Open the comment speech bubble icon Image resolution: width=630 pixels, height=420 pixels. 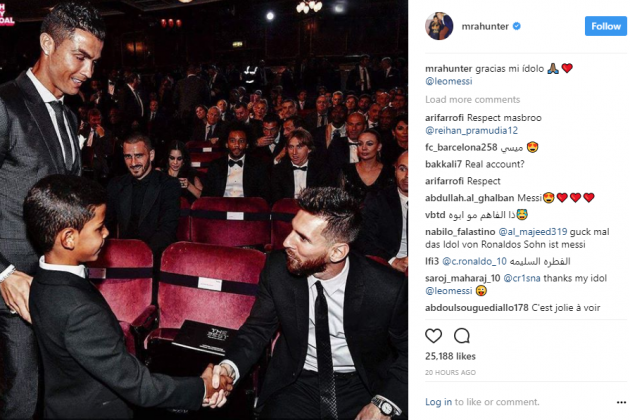point(462,336)
